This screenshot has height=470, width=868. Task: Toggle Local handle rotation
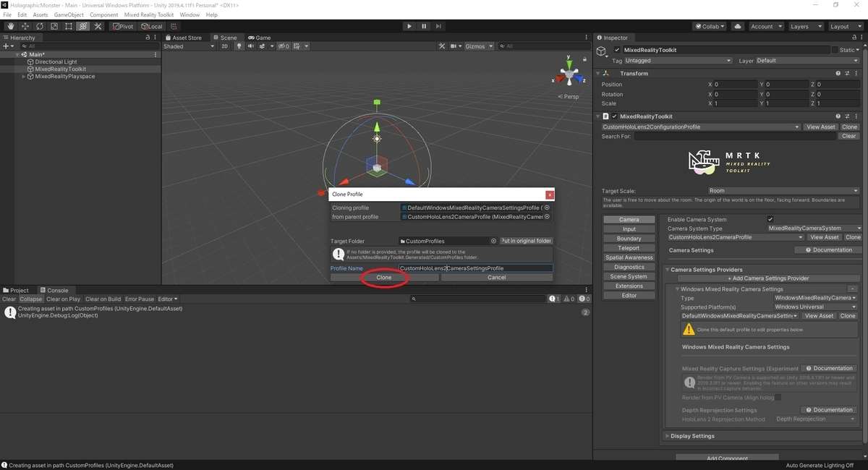pyautogui.click(x=153, y=26)
